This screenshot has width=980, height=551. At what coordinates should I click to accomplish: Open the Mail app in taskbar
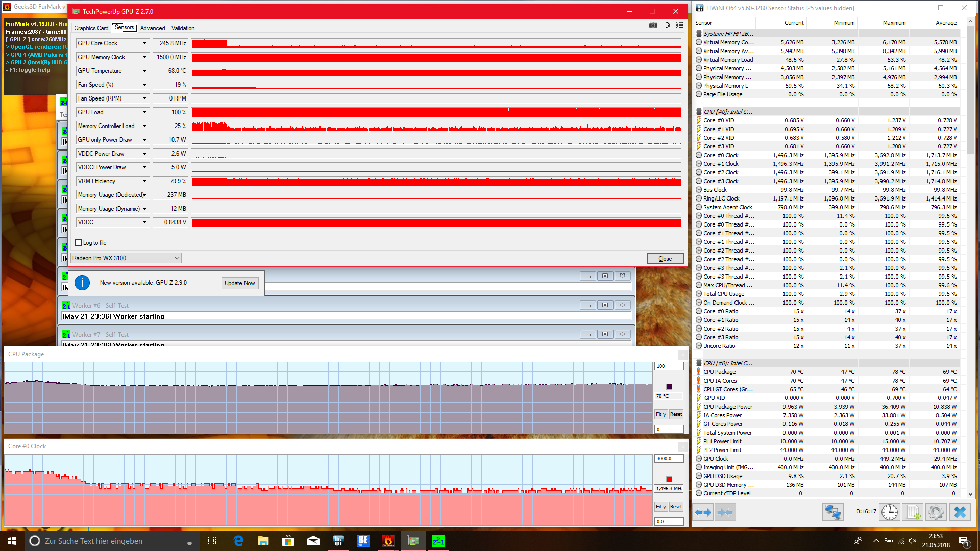coord(313,541)
